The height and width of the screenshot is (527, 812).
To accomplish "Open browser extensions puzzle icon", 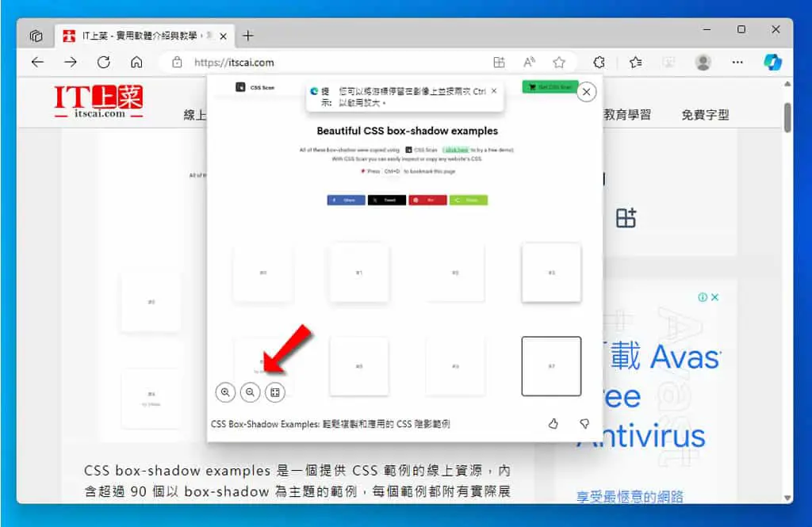I will click(599, 63).
